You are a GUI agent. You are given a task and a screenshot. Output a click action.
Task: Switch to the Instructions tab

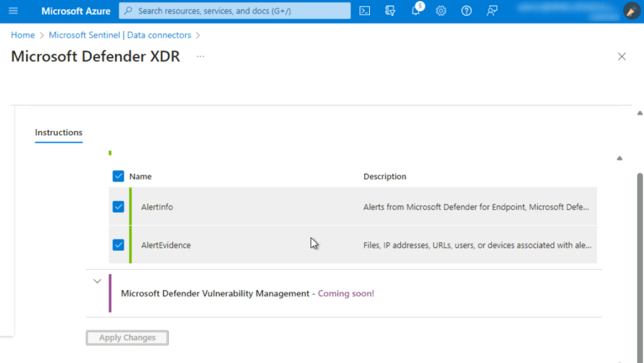click(58, 133)
